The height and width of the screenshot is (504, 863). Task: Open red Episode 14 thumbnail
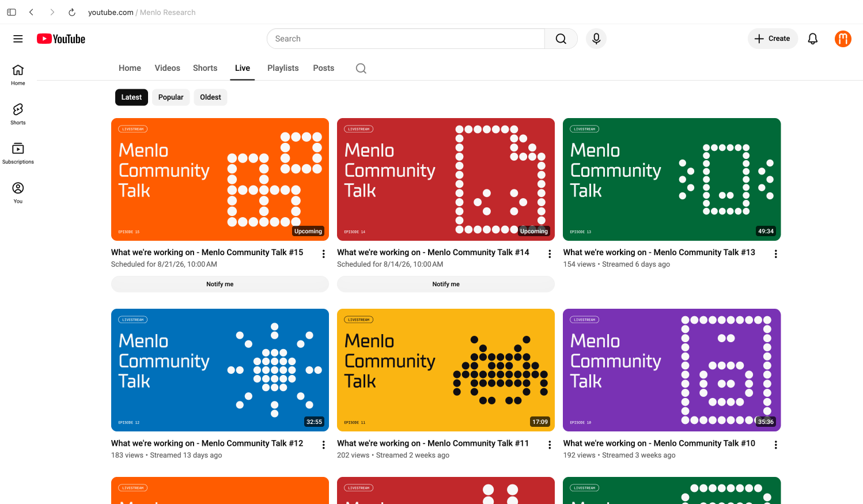coord(446,179)
